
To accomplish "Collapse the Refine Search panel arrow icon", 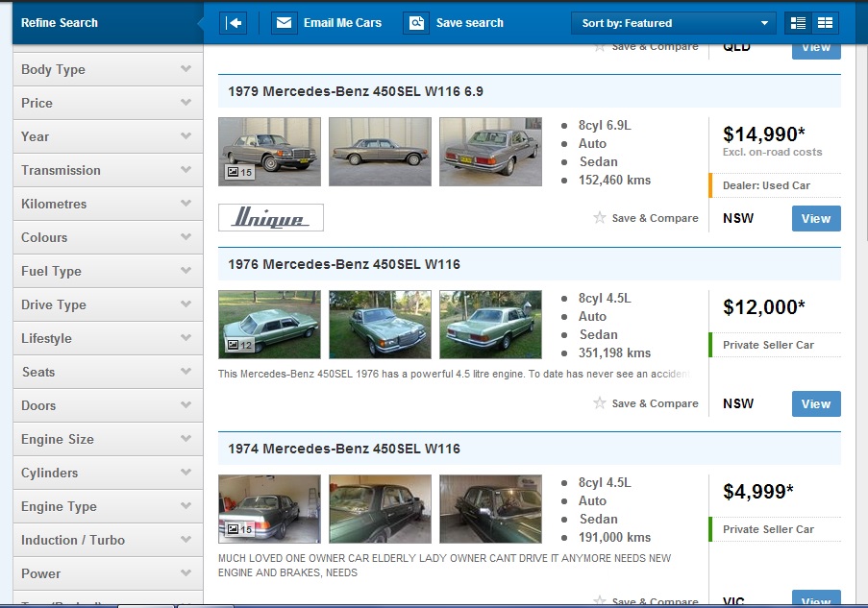I will (x=233, y=23).
